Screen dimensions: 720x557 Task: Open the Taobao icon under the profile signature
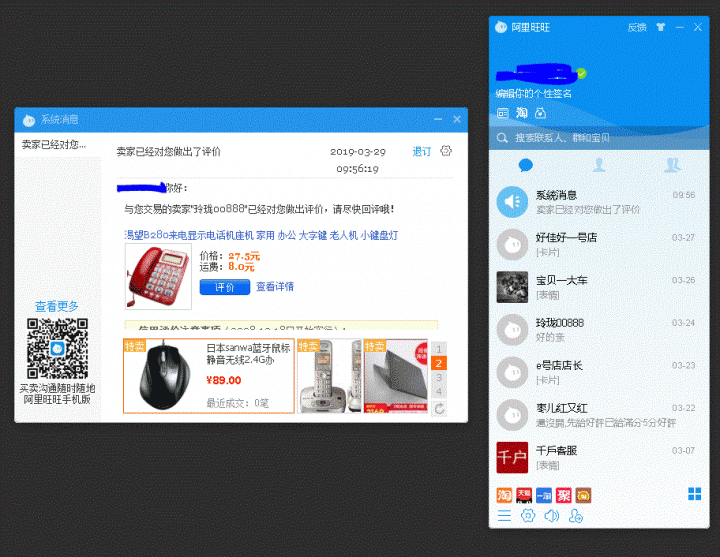[522, 113]
